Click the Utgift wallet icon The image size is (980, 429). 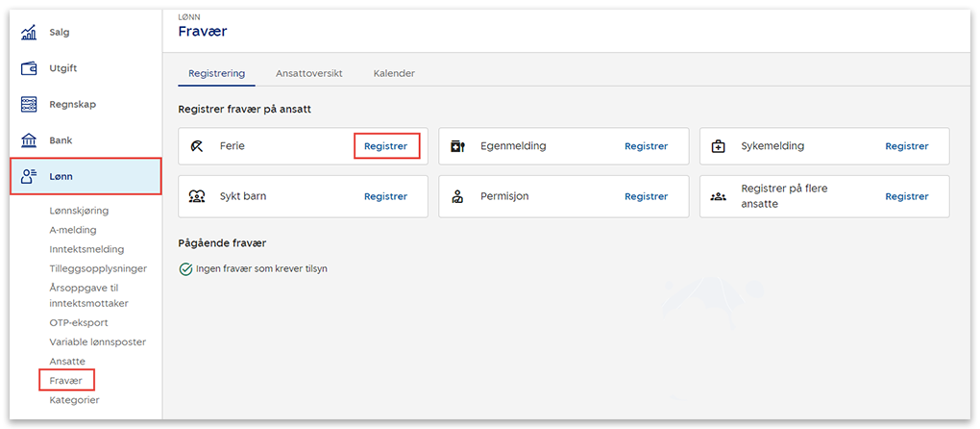29,68
